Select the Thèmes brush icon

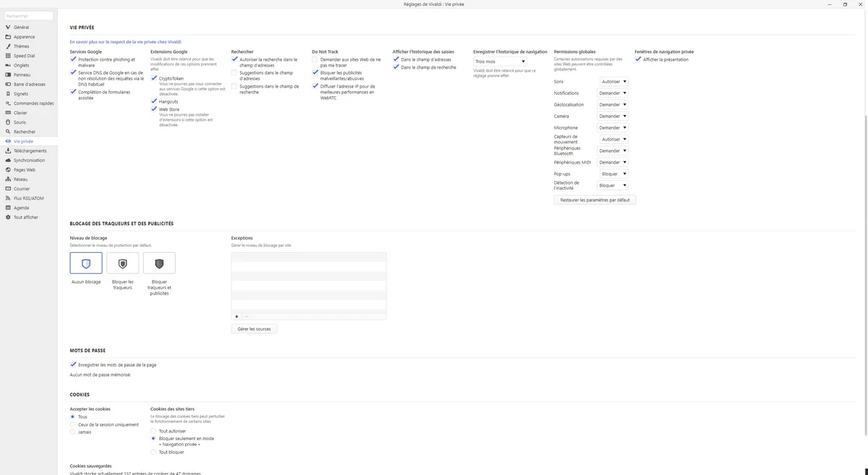pyautogui.click(x=8, y=46)
